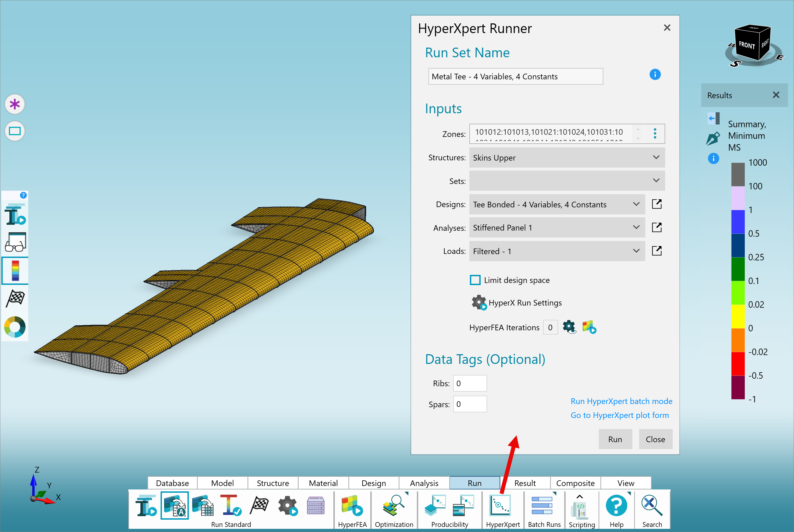
Task: Switch to the Composite tab
Action: click(575, 483)
